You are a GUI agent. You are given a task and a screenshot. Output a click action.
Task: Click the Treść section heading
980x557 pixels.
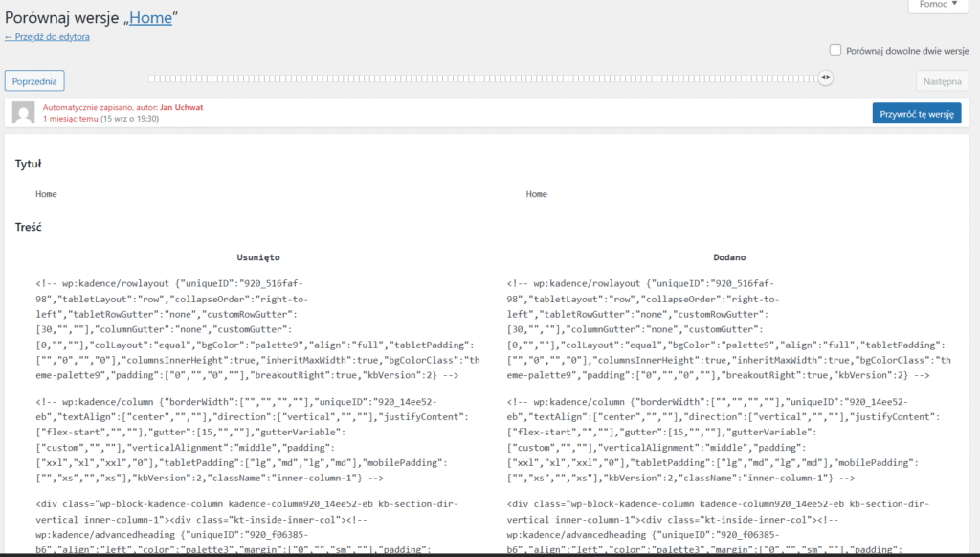pyautogui.click(x=29, y=227)
